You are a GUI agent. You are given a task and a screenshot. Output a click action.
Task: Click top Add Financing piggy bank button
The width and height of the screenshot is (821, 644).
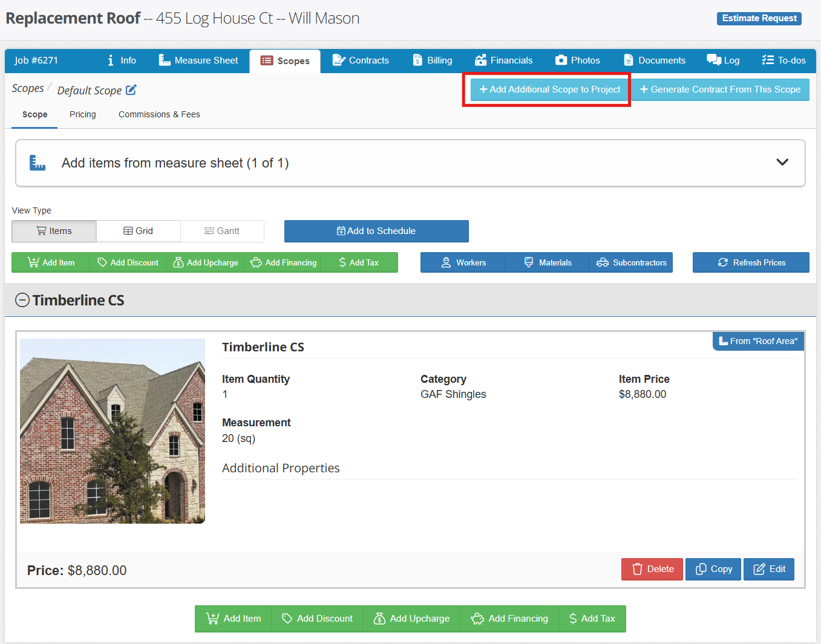pos(283,262)
